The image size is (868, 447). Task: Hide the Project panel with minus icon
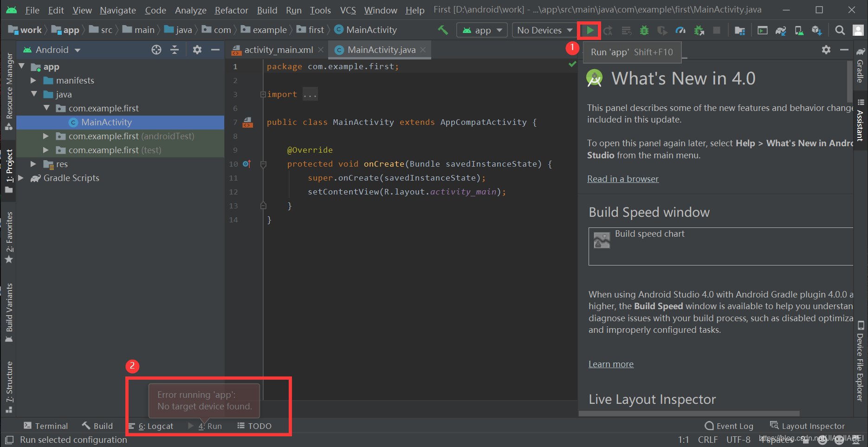point(215,50)
